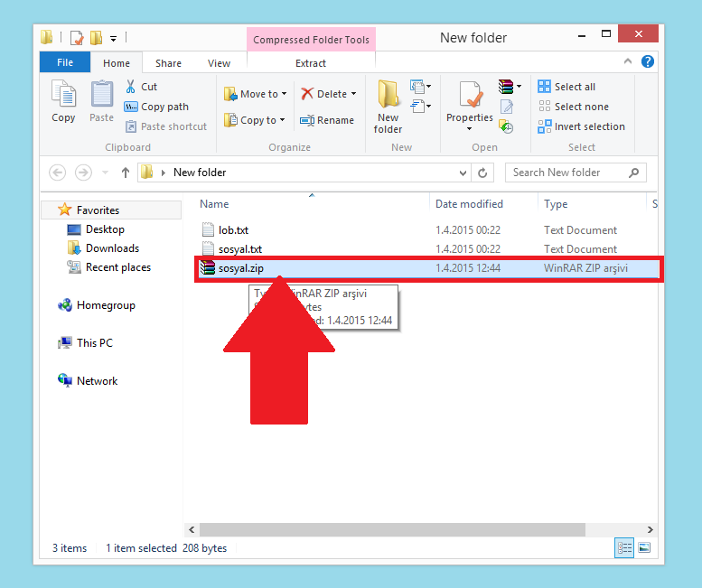Click the left scroll arrow
The height and width of the screenshot is (588, 702).
pos(192,529)
